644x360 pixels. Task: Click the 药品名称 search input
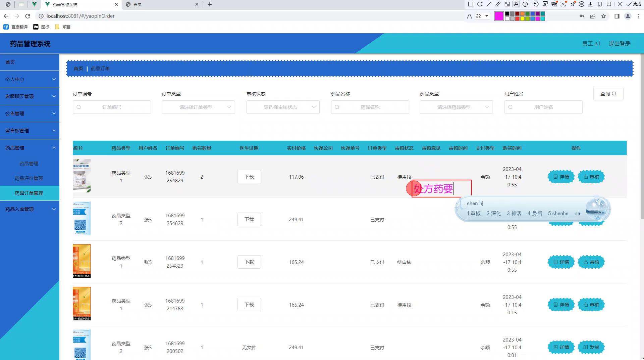pos(370,107)
